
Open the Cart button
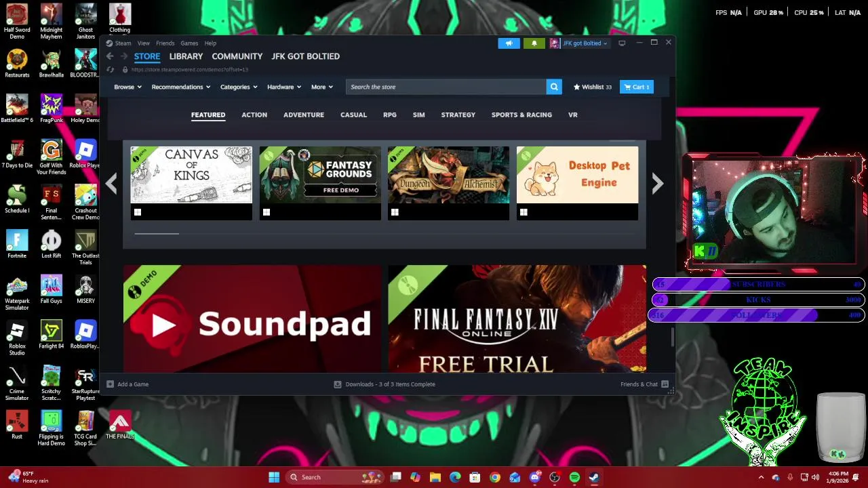point(637,87)
